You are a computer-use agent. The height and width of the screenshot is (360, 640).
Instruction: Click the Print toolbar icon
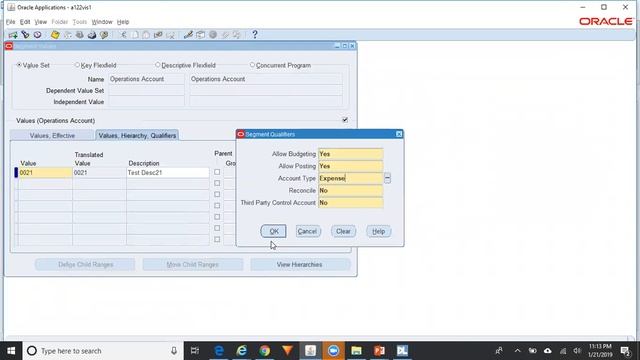(92, 35)
